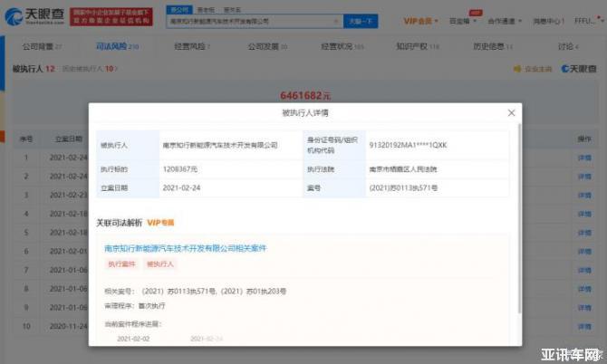Viewport: 607px width, 364px height.
Task: Close the 被执行人详情 dialog
Action: (511, 113)
